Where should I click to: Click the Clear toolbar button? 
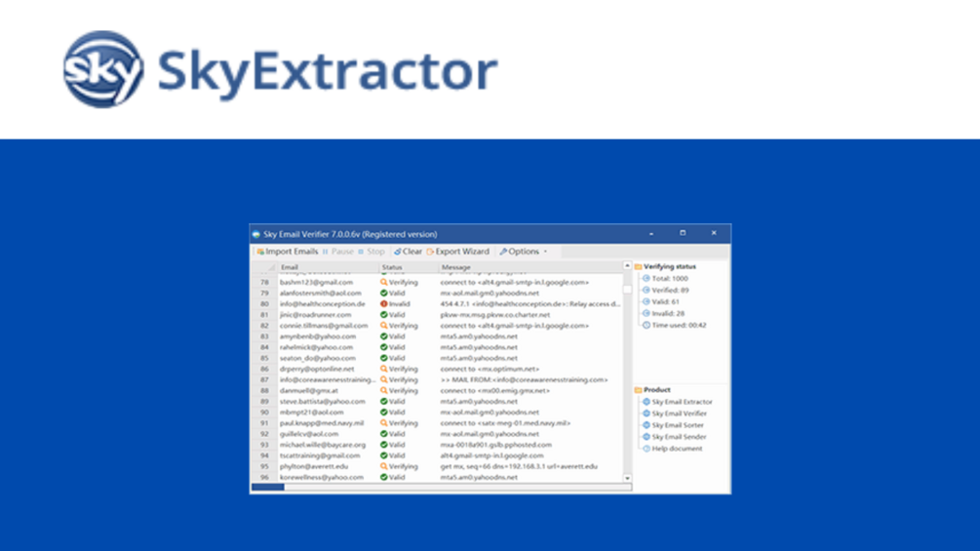(x=408, y=252)
